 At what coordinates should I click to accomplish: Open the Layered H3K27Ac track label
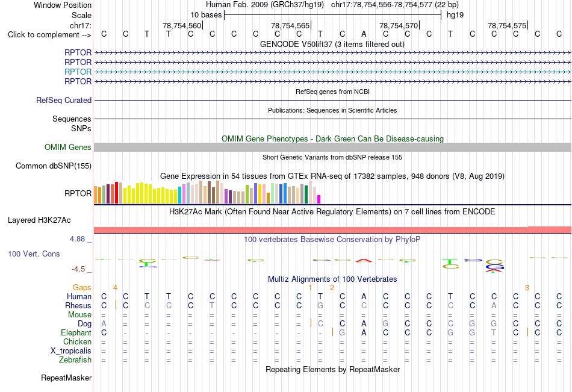[39, 220]
